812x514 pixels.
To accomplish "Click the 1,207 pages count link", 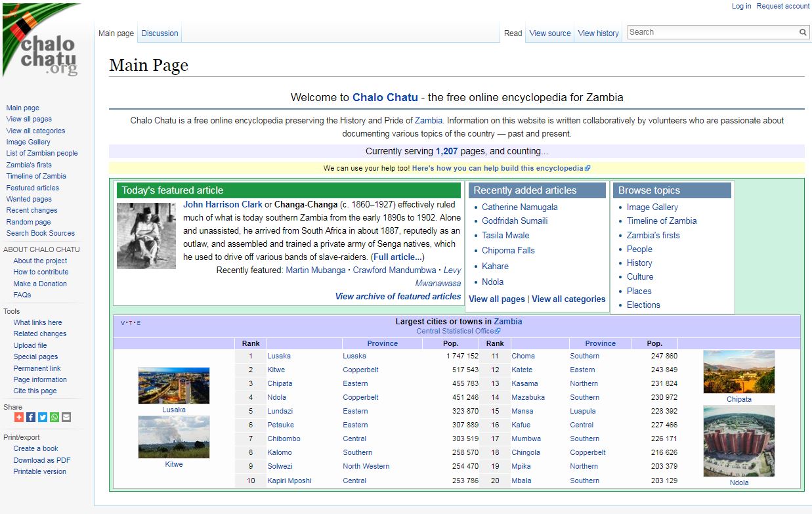I will pyautogui.click(x=446, y=151).
